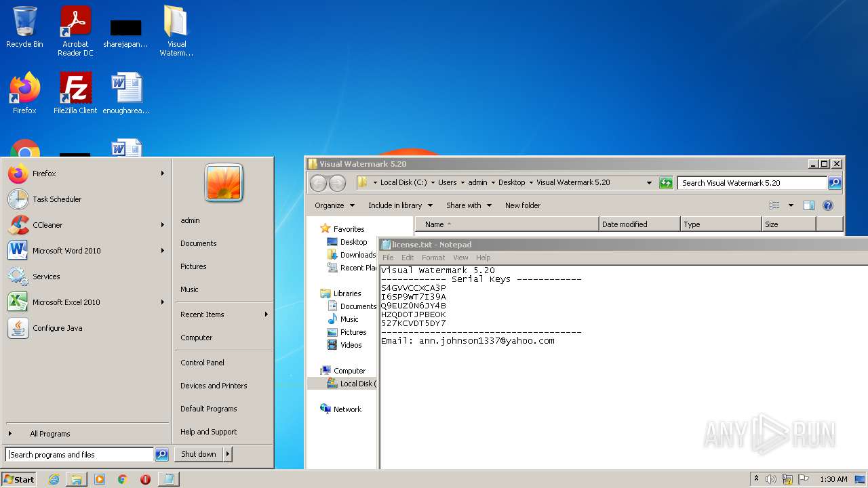Expand the CCleaner jump list arrow
Screen dimensions: 868x488
coord(163,225)
